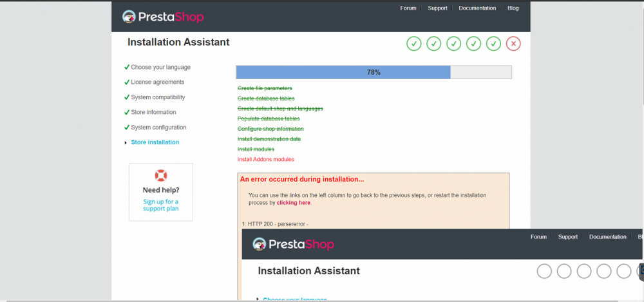Screen dimensions: 644x302
Task: Click the struck-through Install modules task
Action: pos(256,149)
